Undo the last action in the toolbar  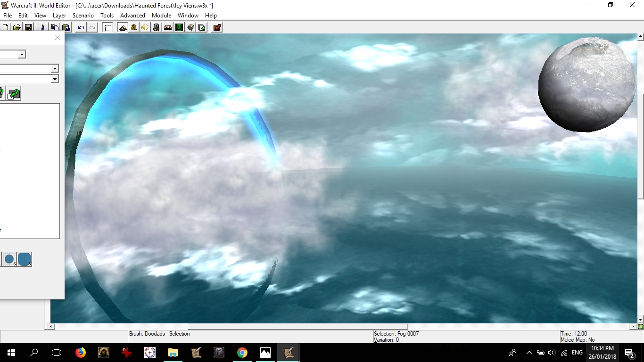click(x=81, y=27)
